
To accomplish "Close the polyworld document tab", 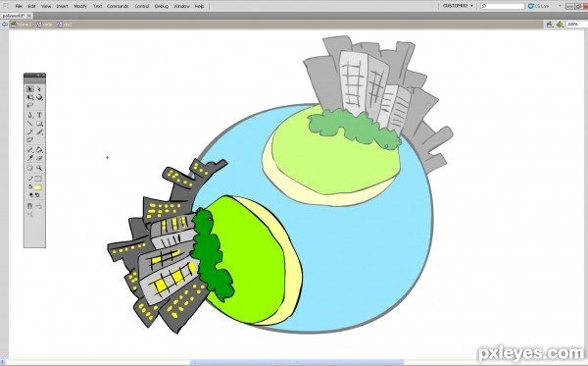I will pos(28,16).
